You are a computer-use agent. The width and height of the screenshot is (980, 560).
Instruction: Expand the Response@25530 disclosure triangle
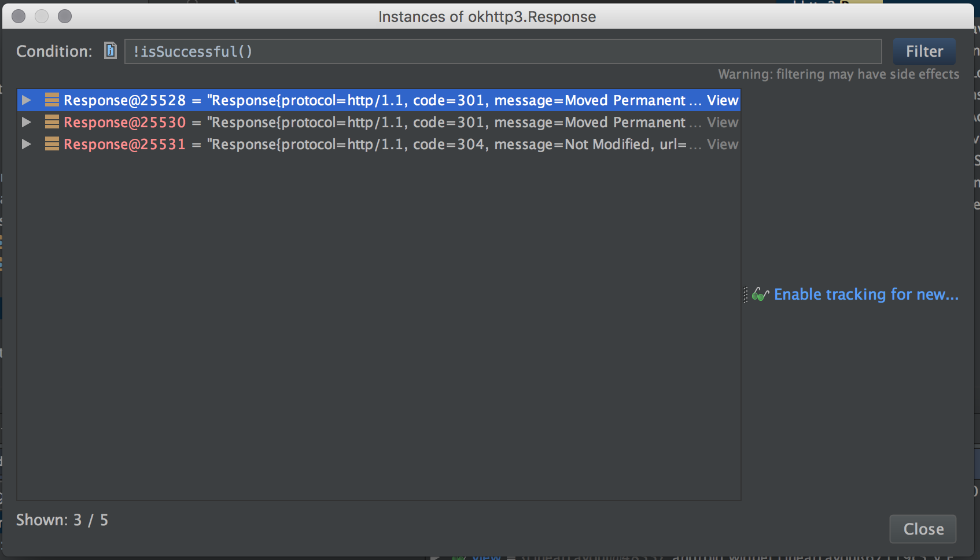click(x=26, y=122)
